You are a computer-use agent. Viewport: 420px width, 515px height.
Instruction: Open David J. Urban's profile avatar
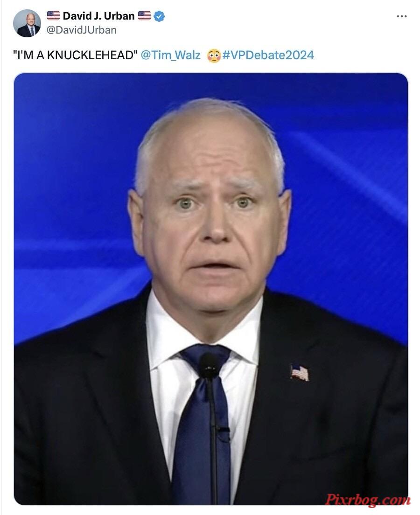click(x=27, y=23)
